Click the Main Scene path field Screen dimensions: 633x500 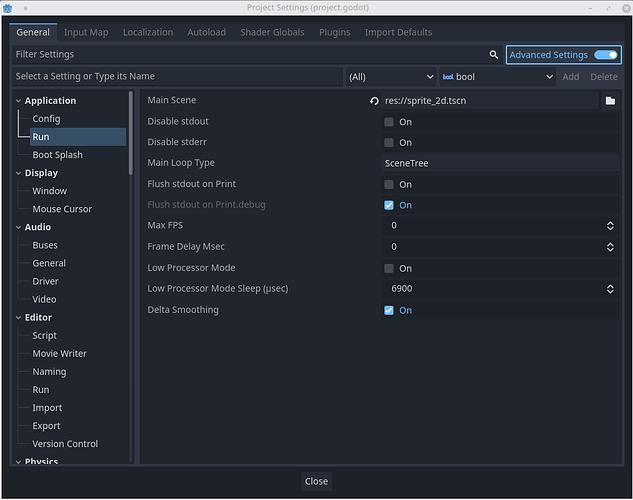[490, 101]
